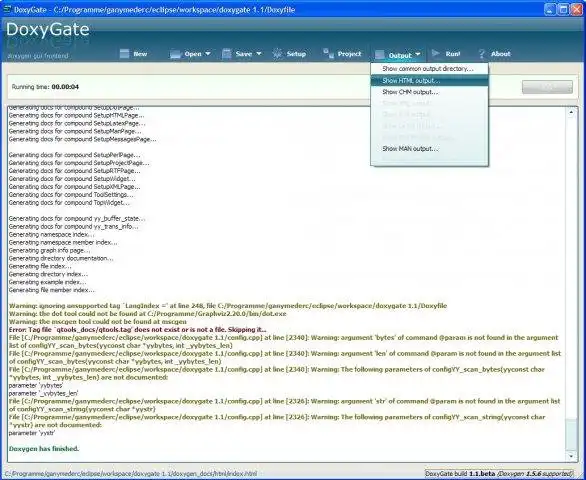Click 'Generating namespace index...' line
The width and height of the screenshot is (586, 480).
click(52, 235)
